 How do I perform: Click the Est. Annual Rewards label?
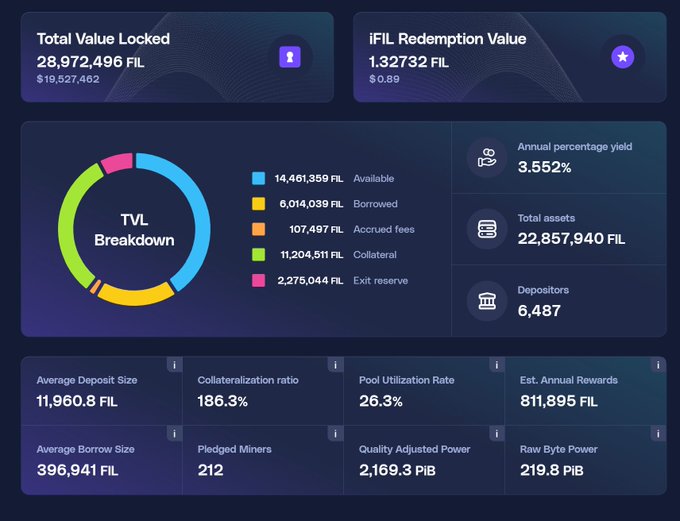pyautogui.click(x=569, y=380)
